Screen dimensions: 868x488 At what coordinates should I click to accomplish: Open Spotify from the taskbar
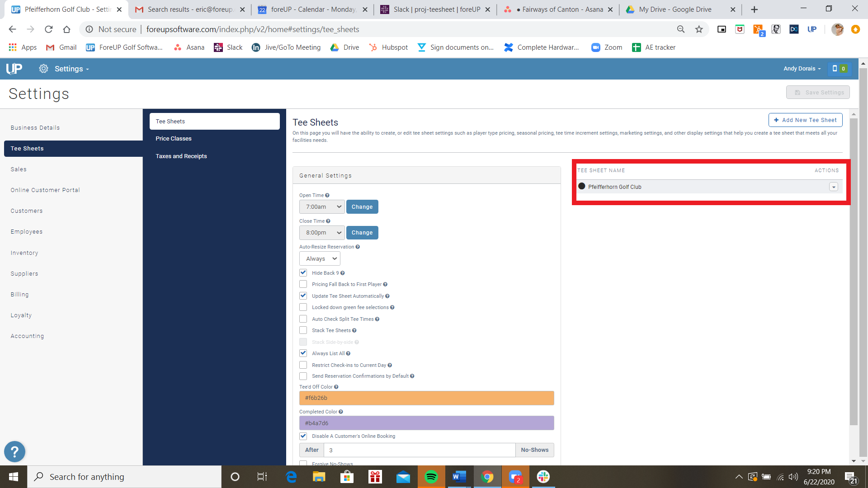[x=431, y=477]
